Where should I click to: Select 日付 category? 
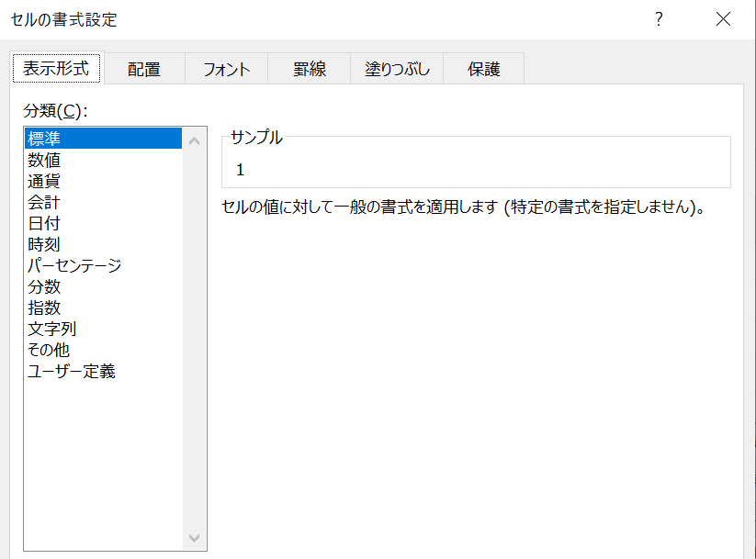(x=103, y=223)
